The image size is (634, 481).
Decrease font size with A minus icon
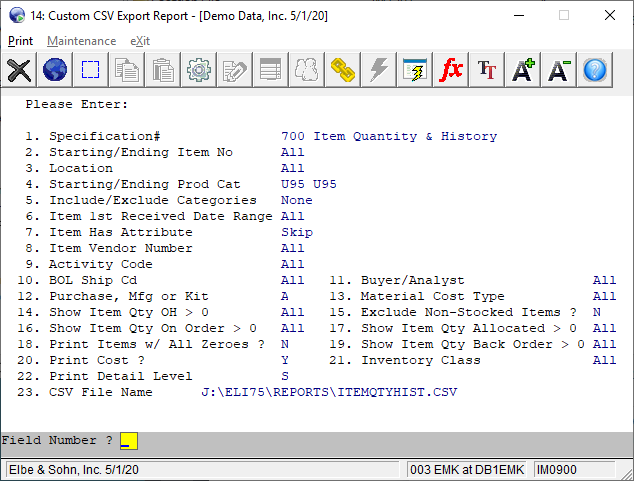tap(558, 70)
